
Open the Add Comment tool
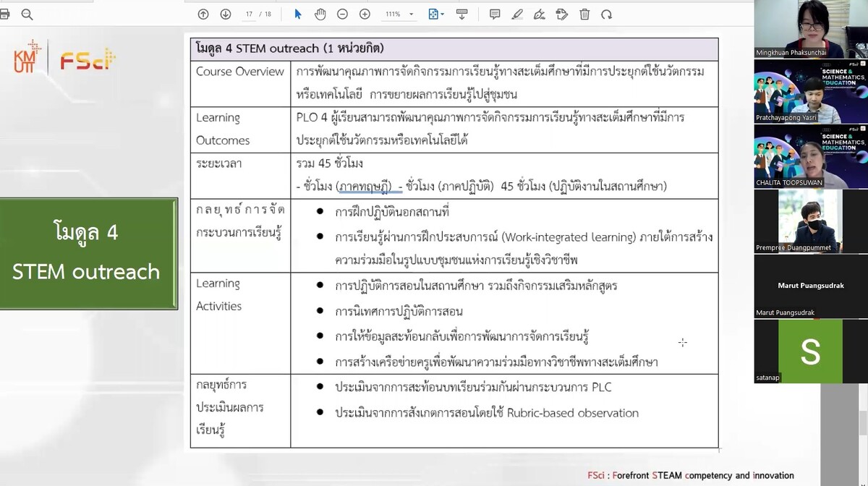[495, 14]
